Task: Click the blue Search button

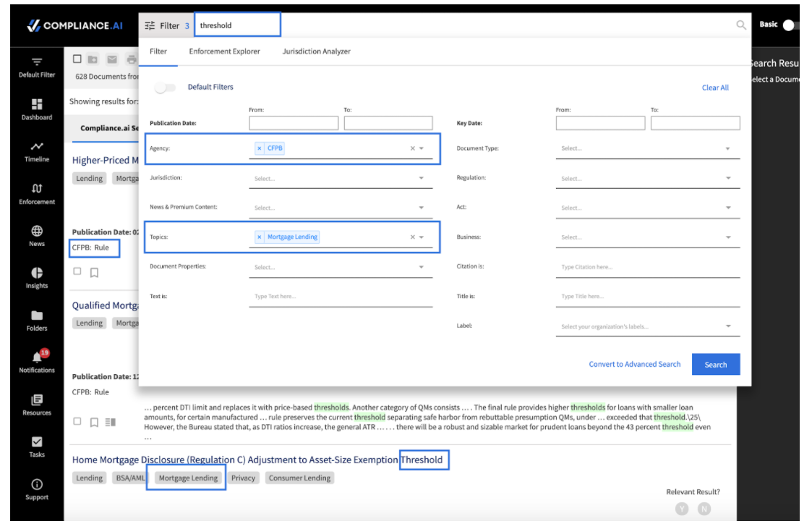Action: (716, 364)
